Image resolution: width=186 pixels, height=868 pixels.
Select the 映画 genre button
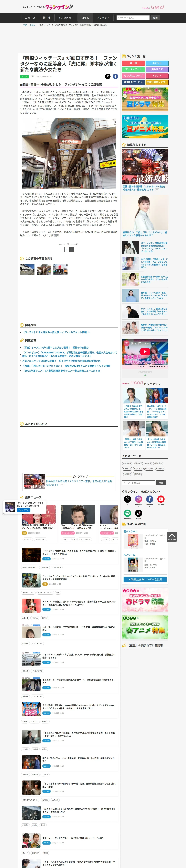133,63
